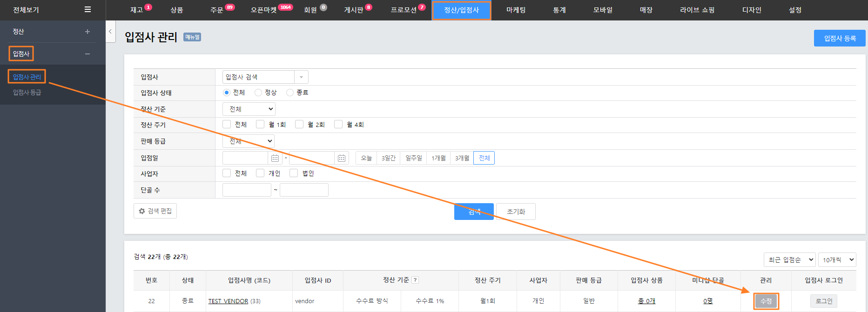Open the 0명 단골 link
The height and width of the screenshot is (312, 868).
pyautogui.click(x=708, y=301)
